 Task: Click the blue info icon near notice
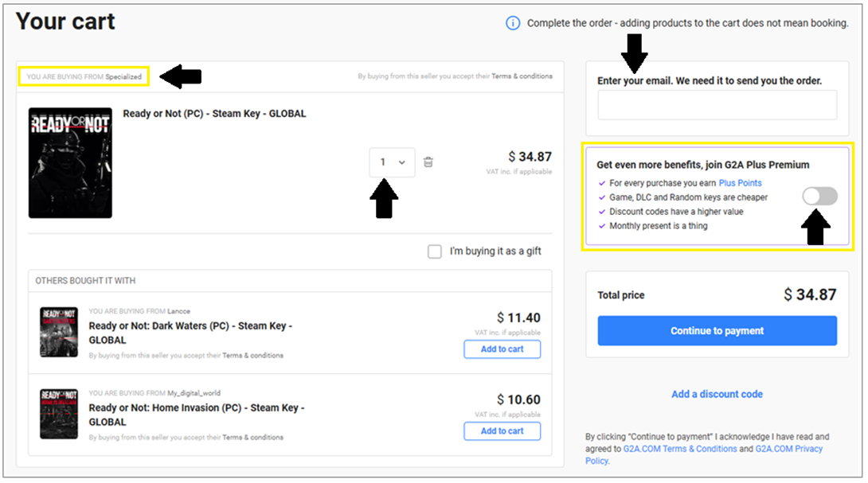pyautogui.click(x=513, y=23)
